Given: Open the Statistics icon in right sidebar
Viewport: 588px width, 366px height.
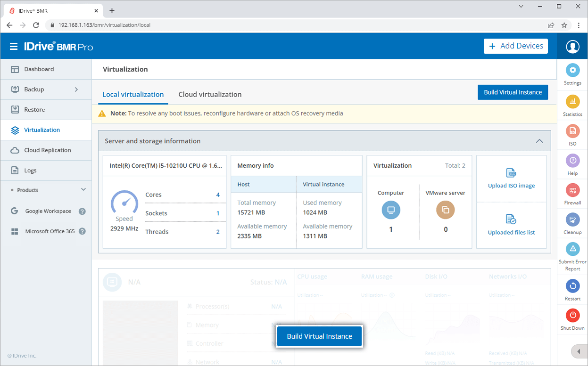Looking at the screenshot, I should click(572, 102).
